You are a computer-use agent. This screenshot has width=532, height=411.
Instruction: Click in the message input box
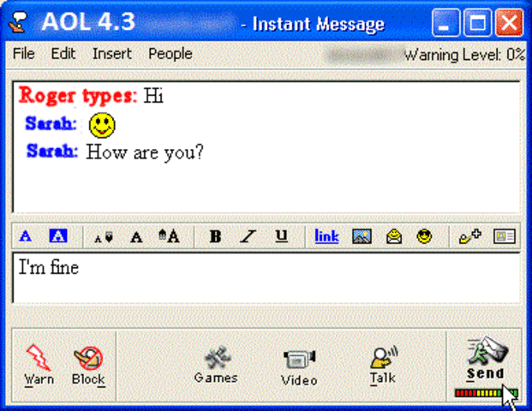(x=266, y=277)
